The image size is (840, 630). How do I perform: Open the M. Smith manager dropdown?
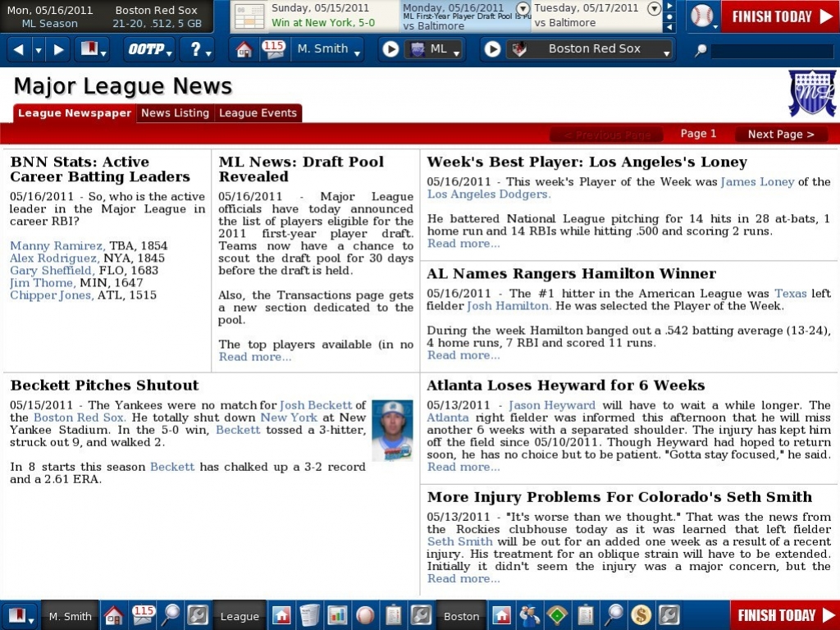[x=328, y=49]
